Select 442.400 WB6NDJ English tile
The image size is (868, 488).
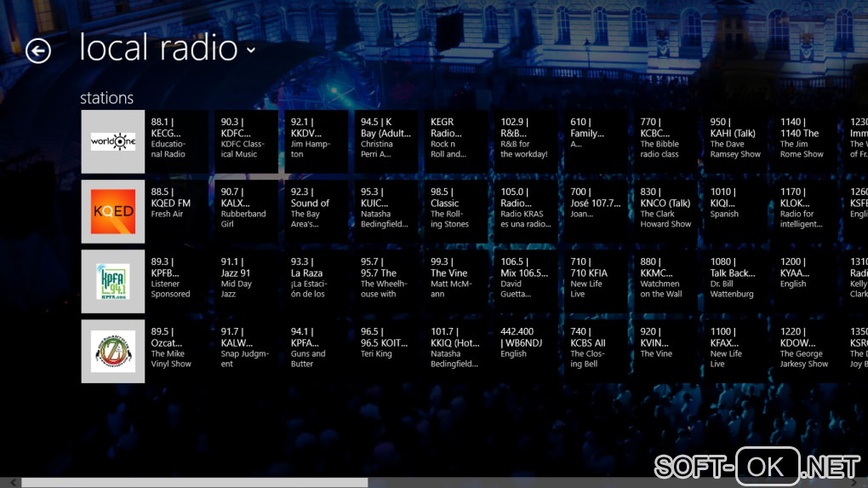click(526, 351)
